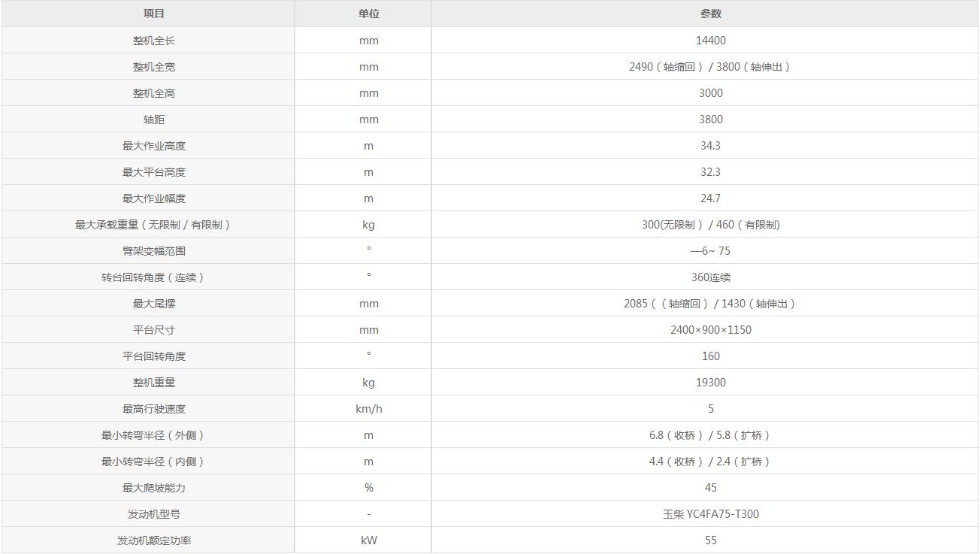Select the 24.7 working range value
The image size is (980, 554).
tap(710, 198)
